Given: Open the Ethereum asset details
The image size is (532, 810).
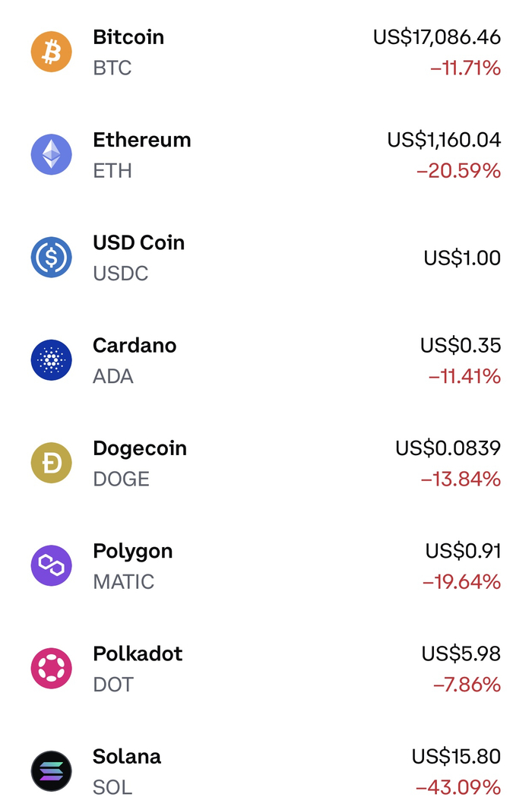Looking at the screenshot, I should click(141, 140).
